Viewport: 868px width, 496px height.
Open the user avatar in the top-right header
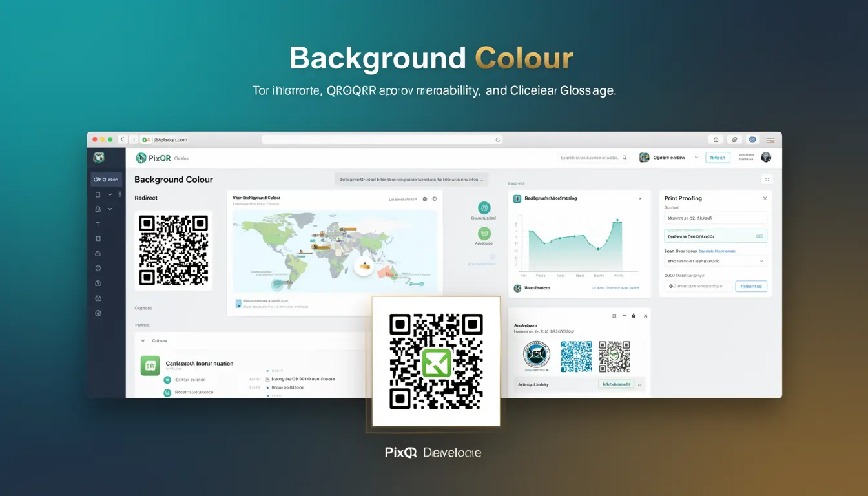tap(766, 157)
